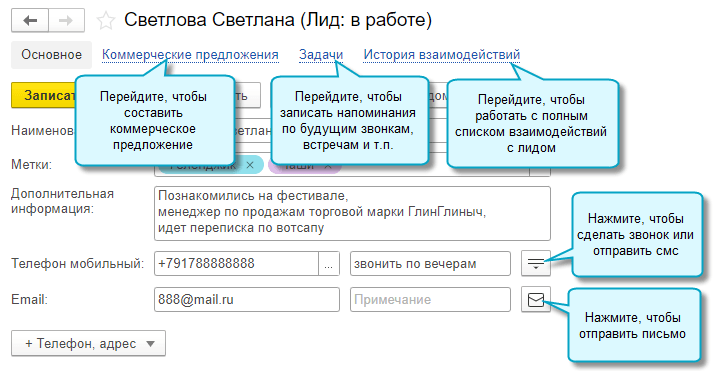Send a letter with the envelope icon
Viewport: 716px width, 371px height.
click(536, 300)
